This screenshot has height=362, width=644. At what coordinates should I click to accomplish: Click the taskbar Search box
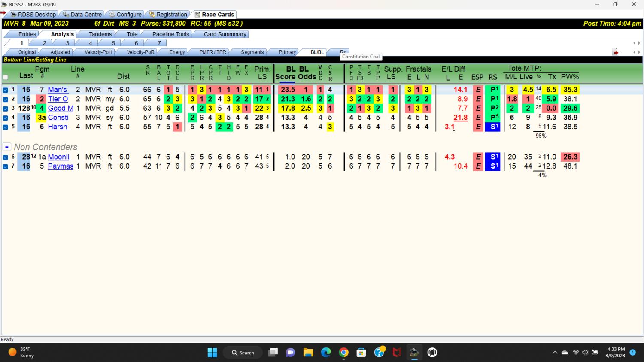243,353
